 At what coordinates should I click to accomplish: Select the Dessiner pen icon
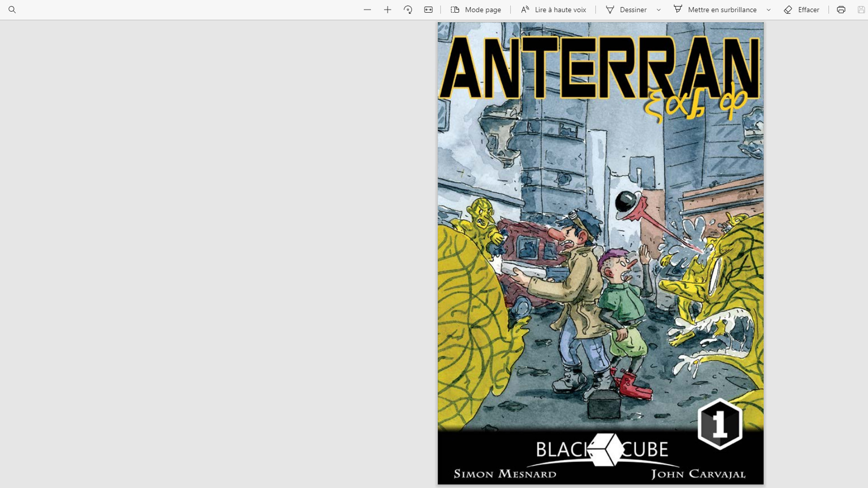(x=611, y=9)
